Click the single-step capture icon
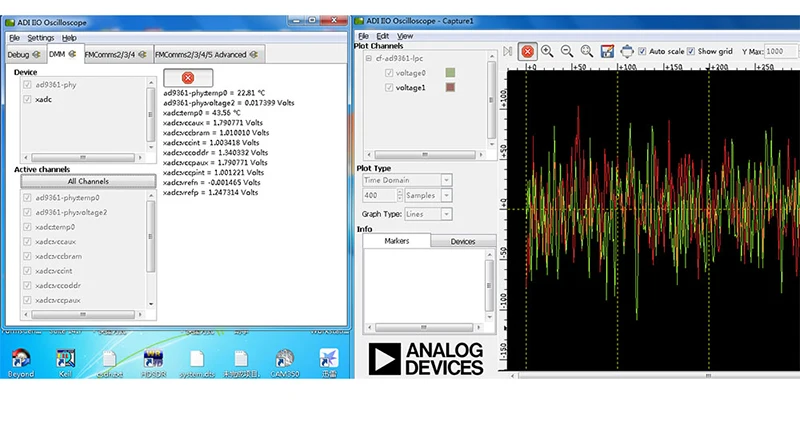The height and width of the screenshot is (435, 800). coord(508,52)
